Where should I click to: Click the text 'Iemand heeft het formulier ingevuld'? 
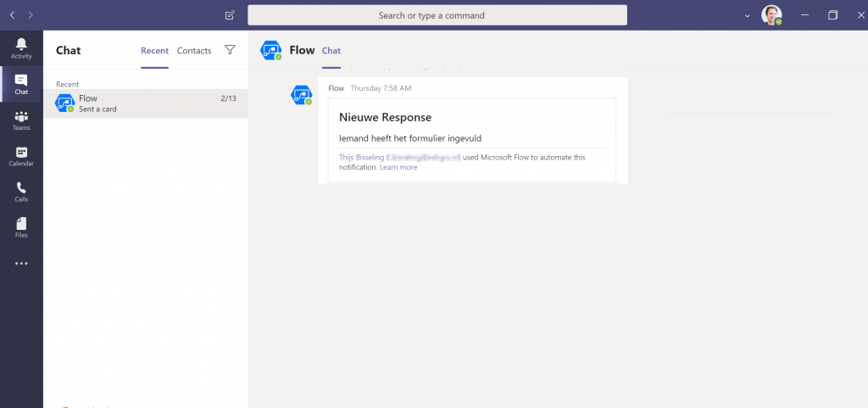coord(410,138)
